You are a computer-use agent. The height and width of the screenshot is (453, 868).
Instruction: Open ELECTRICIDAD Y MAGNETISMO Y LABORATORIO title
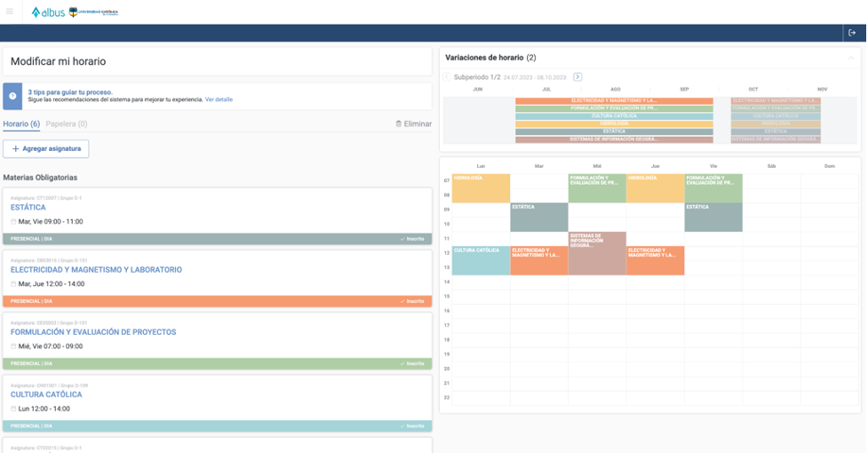[x=96, y=270]
